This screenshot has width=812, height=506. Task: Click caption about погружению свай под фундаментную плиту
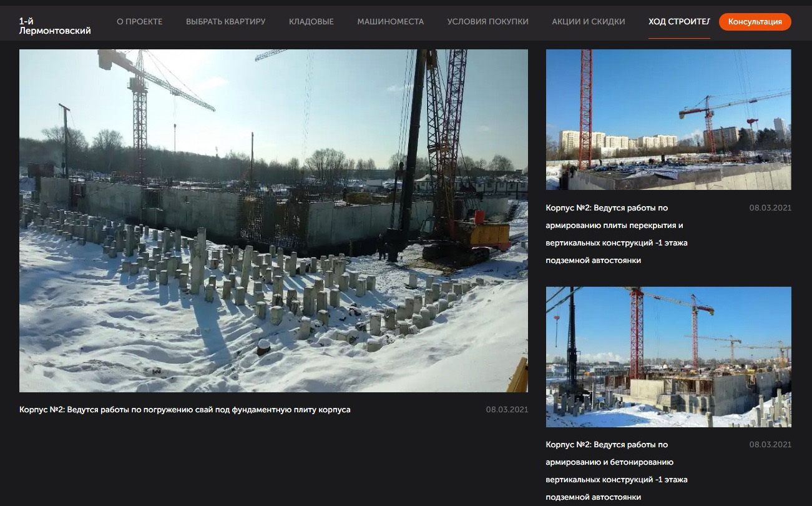click(x=185, y=410)
